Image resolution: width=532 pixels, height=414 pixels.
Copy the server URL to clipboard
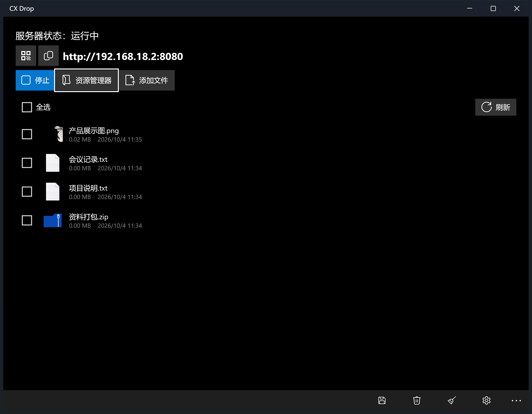48,56
